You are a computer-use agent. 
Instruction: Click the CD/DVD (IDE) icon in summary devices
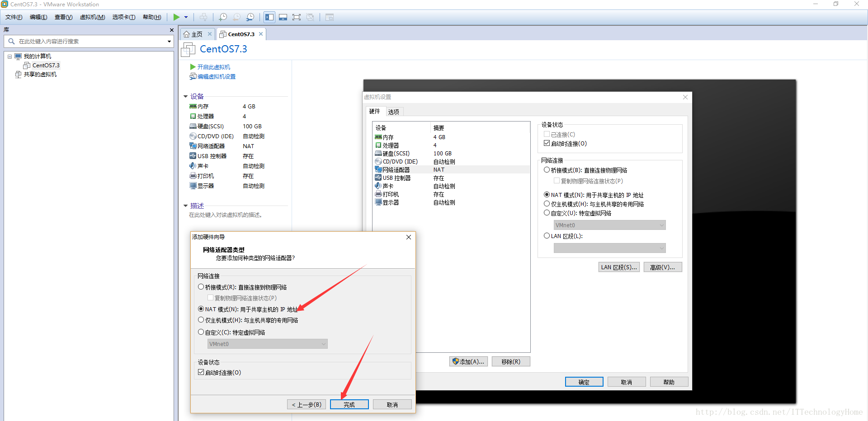[193, 136]
